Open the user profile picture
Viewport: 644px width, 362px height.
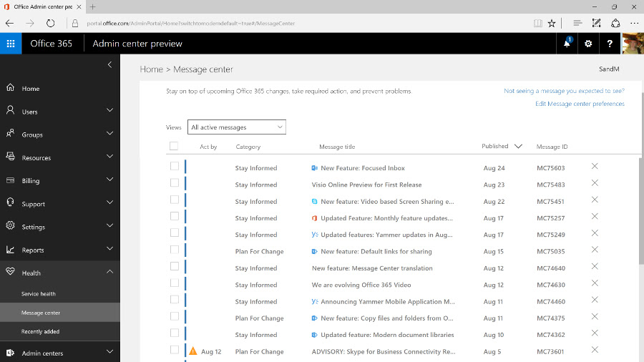(x=633, y=44)
